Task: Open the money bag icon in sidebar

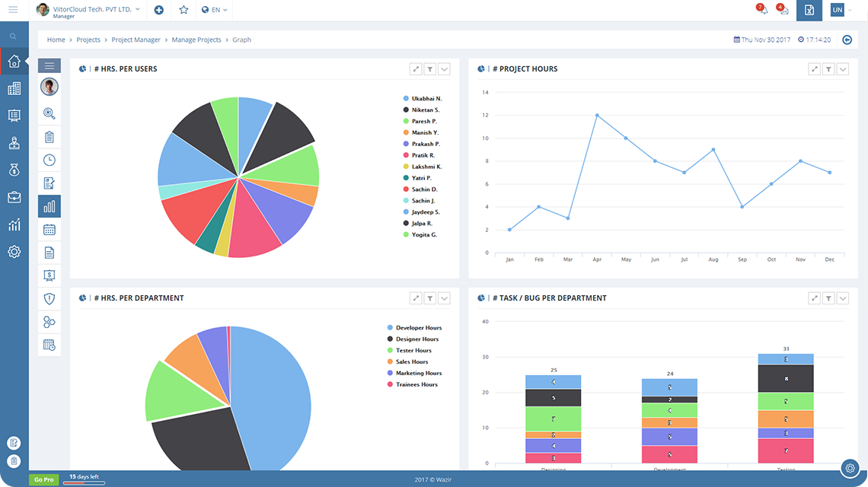Action: [x=14, y=170]
